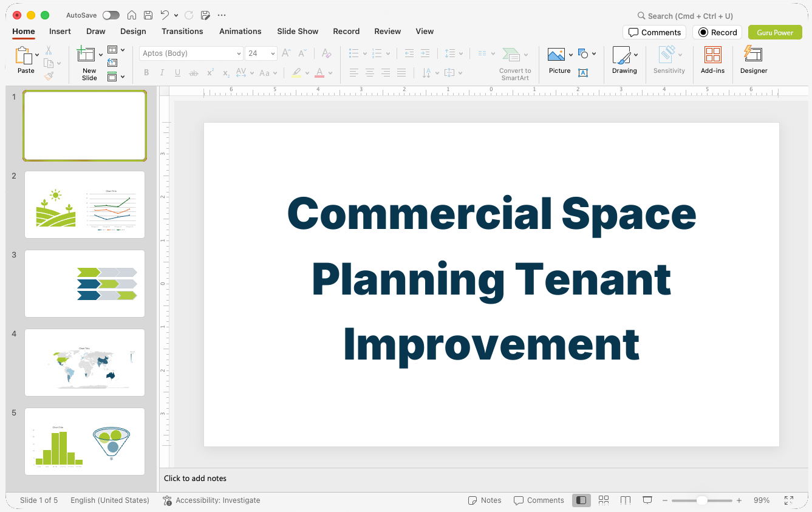Toggle underline formatting
This screenshot has width=812, height=512.
[177, 73]
